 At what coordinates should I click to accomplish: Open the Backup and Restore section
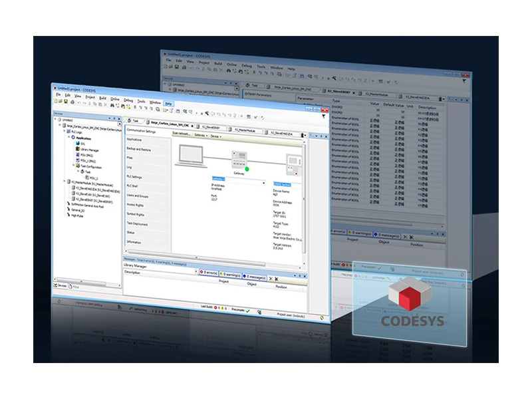pos(139,149)
